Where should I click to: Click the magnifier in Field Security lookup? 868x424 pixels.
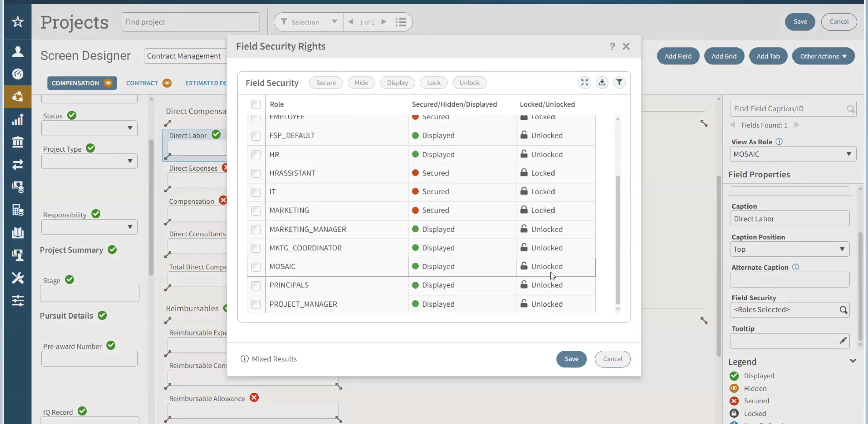[x=843, y=310]
